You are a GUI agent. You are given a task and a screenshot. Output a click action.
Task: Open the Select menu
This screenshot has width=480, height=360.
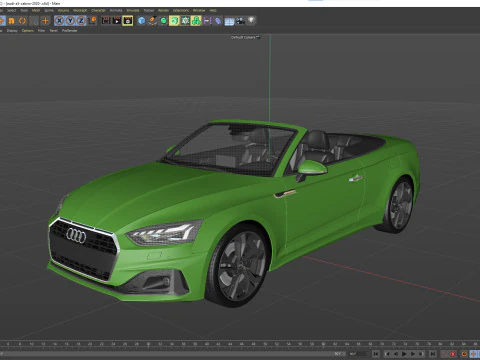point(11,10)
